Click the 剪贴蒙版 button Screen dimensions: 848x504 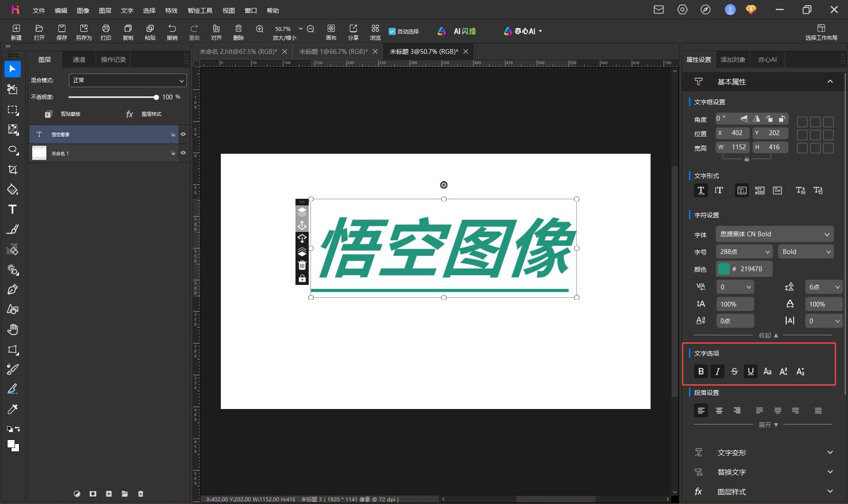click(63, 114)
